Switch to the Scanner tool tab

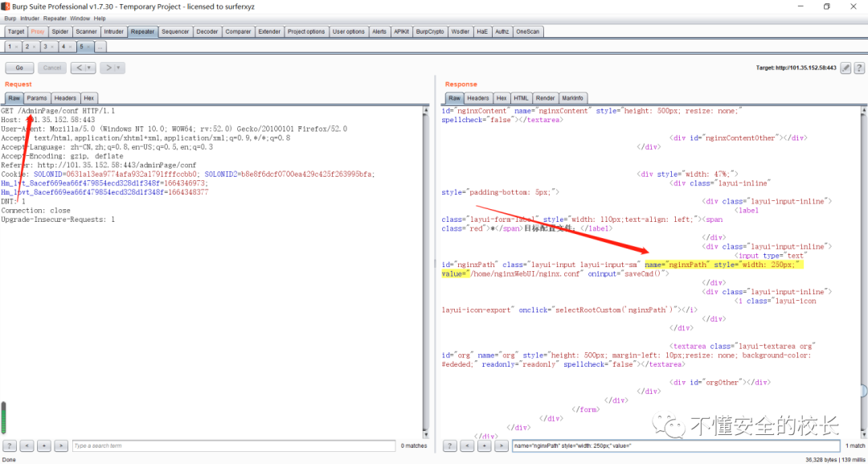86,31
